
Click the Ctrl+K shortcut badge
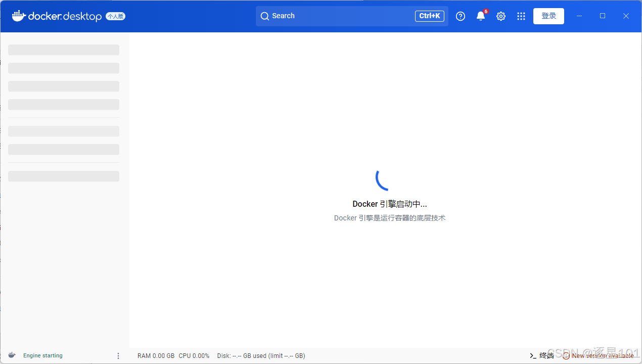point(430,16)
